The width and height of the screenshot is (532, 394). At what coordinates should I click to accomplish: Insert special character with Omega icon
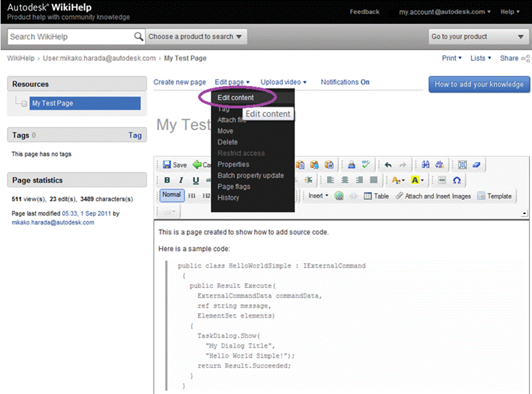pos(457,180)
